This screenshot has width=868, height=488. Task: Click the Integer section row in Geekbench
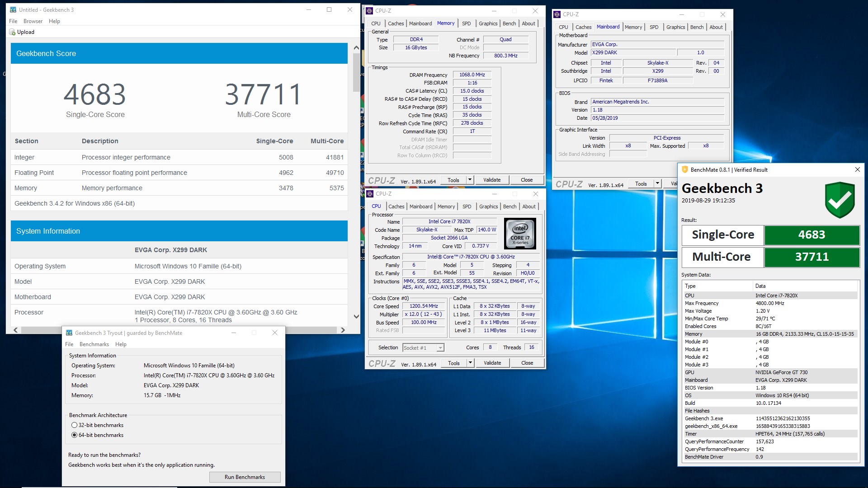[x=179, y=157]
